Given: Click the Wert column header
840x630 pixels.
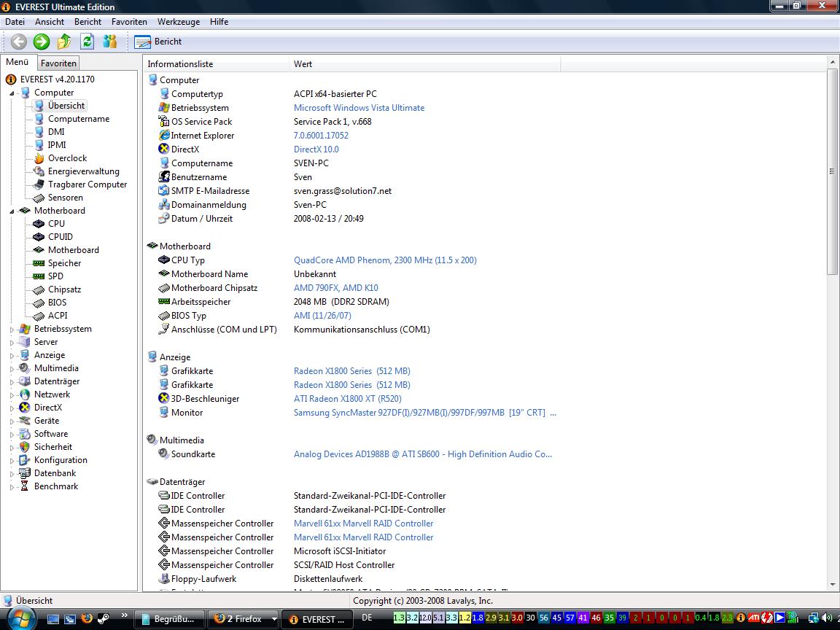Looking at the screenshot, I should (425, 63).
